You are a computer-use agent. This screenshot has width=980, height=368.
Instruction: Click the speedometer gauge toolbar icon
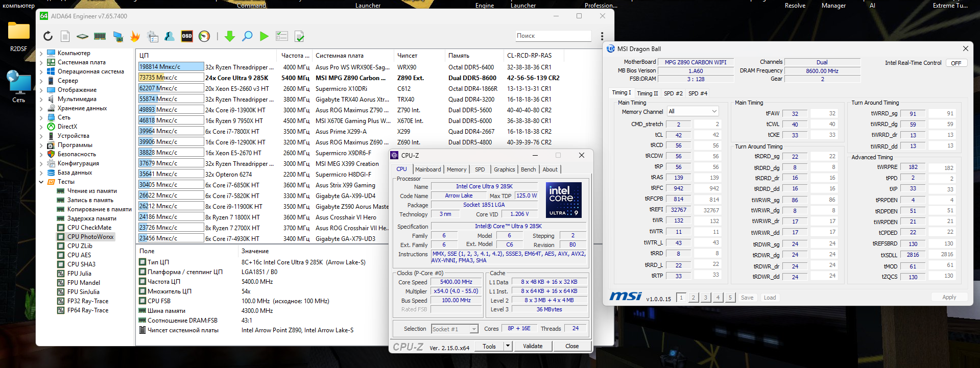tap(204, 36)
